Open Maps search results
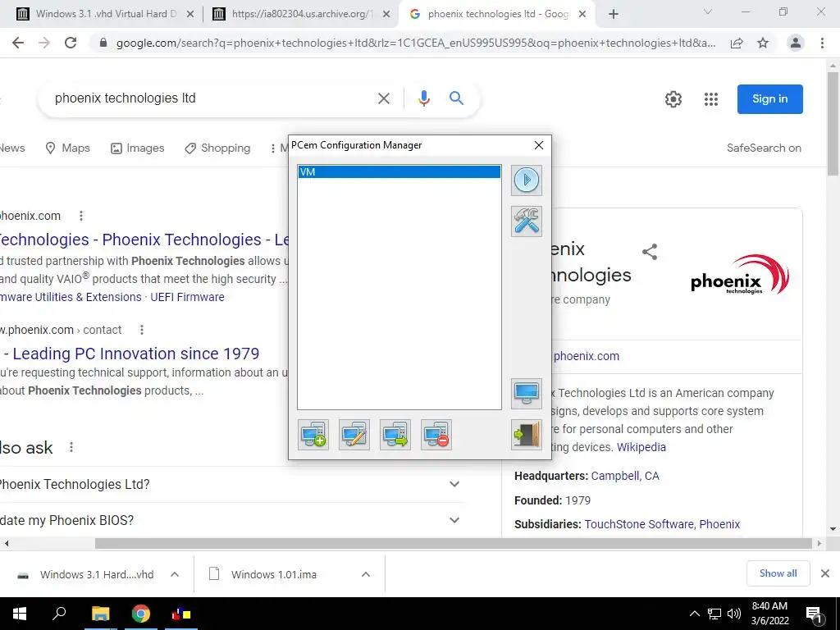 pos(67,148)
